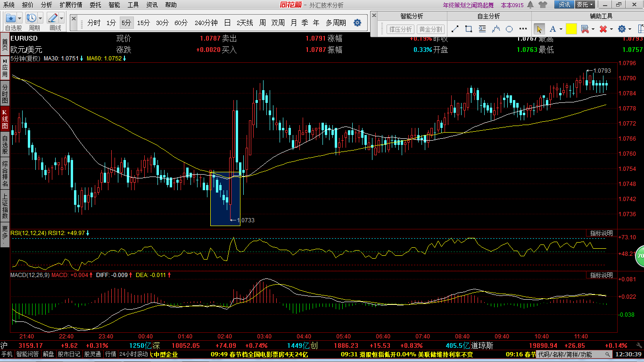Viewport: 644px width, 362px height.
Task: Switch to 分时图 sidebar tab
Action: [5, 94]
